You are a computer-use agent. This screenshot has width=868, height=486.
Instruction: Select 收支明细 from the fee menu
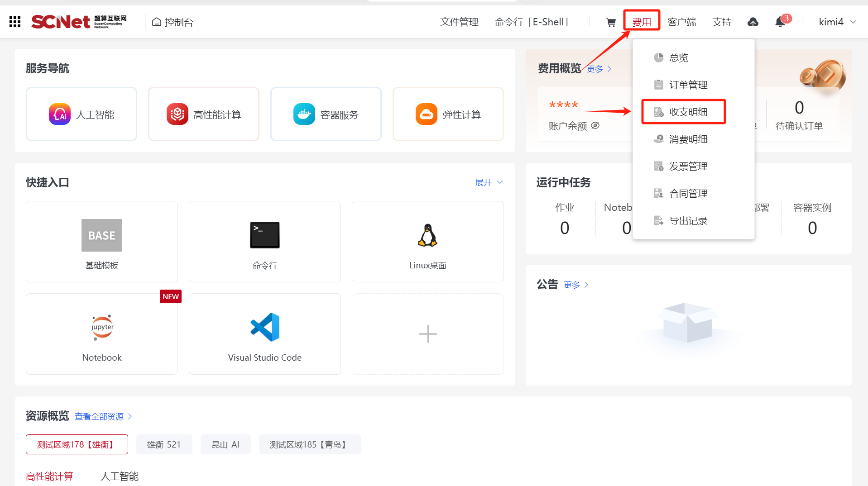[x=688, y=112]
